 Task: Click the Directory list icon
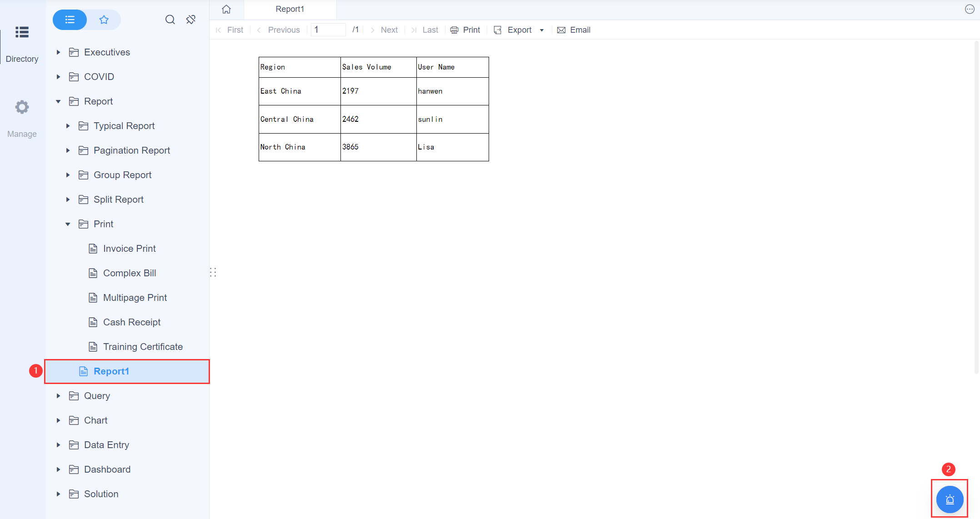point(22,32)
